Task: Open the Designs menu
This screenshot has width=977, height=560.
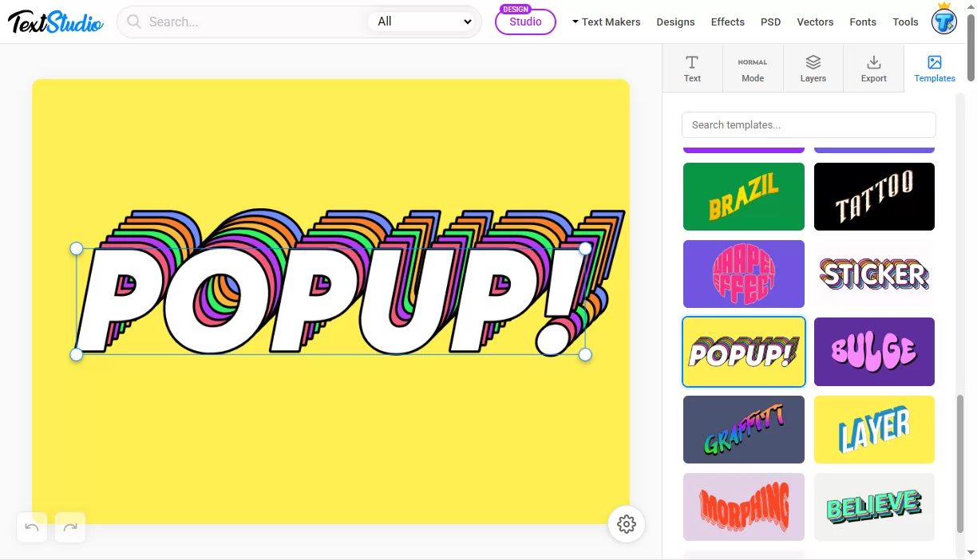Action: (675, 22)
